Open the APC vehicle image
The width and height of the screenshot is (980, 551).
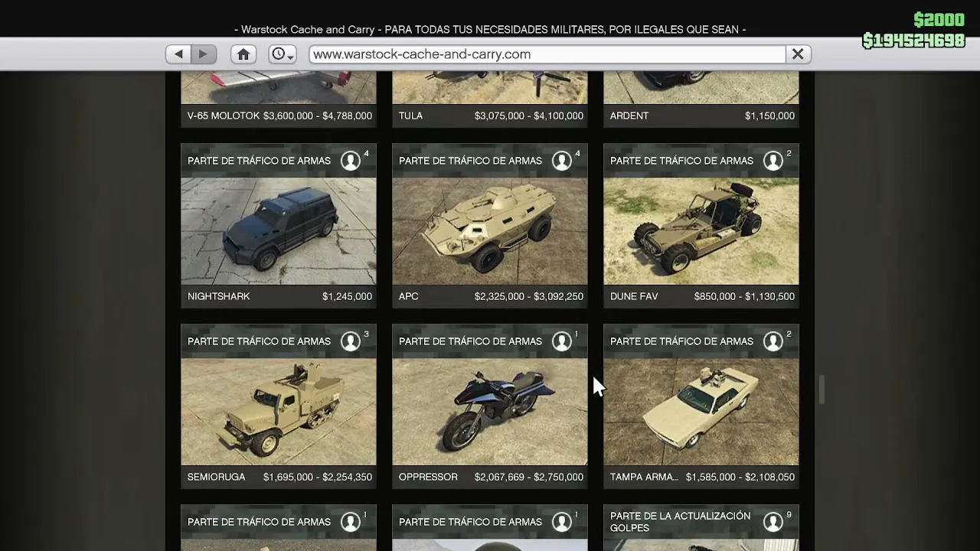tap(490, 231)
